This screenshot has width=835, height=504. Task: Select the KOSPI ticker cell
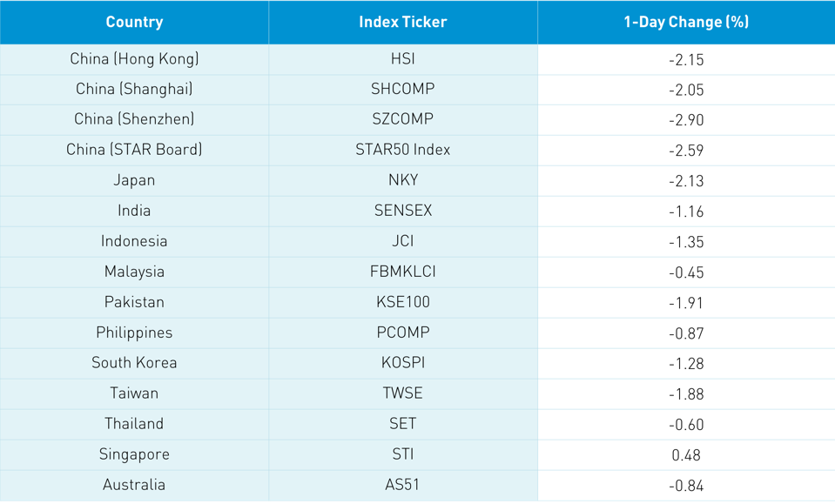pos(403,363)
